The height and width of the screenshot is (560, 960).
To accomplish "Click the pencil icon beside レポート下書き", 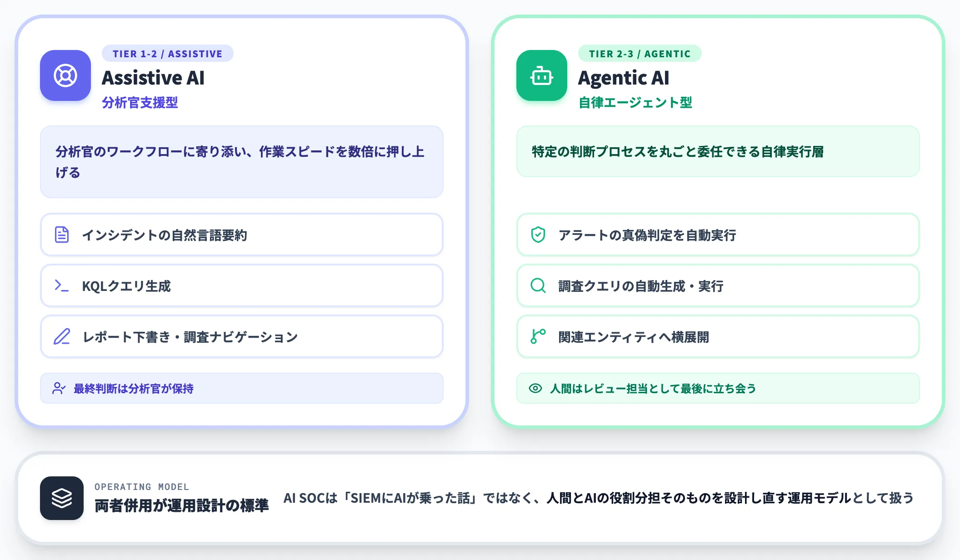I will coord(62,336).
